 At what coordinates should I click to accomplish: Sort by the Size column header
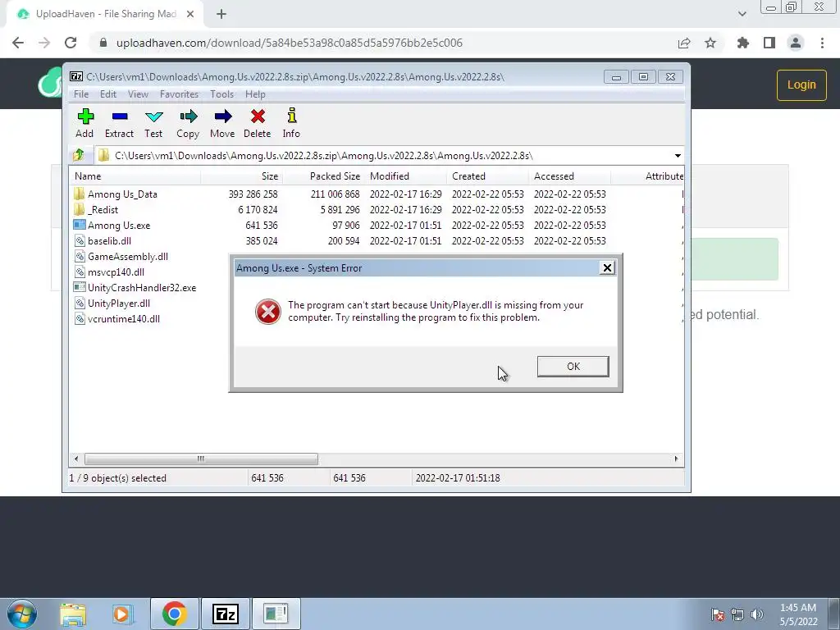(x=242, y=176)
